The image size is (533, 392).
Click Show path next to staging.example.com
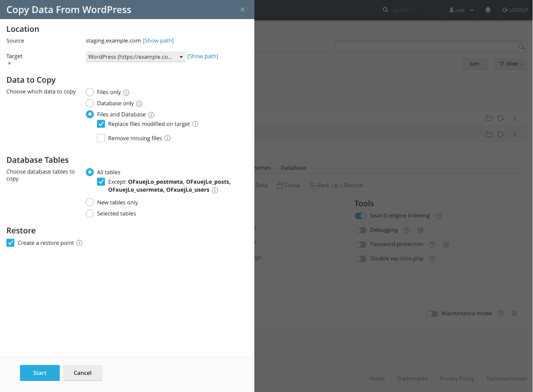[x=158, y=40]
